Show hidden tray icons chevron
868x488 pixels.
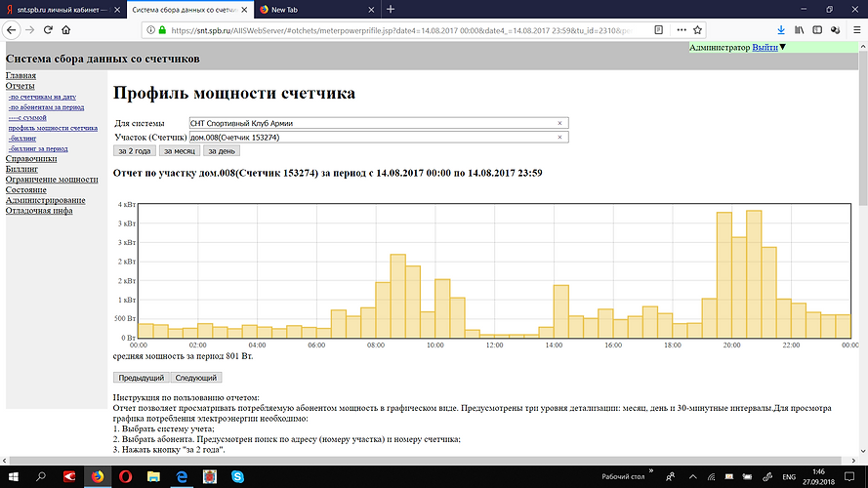pos(692,476)
